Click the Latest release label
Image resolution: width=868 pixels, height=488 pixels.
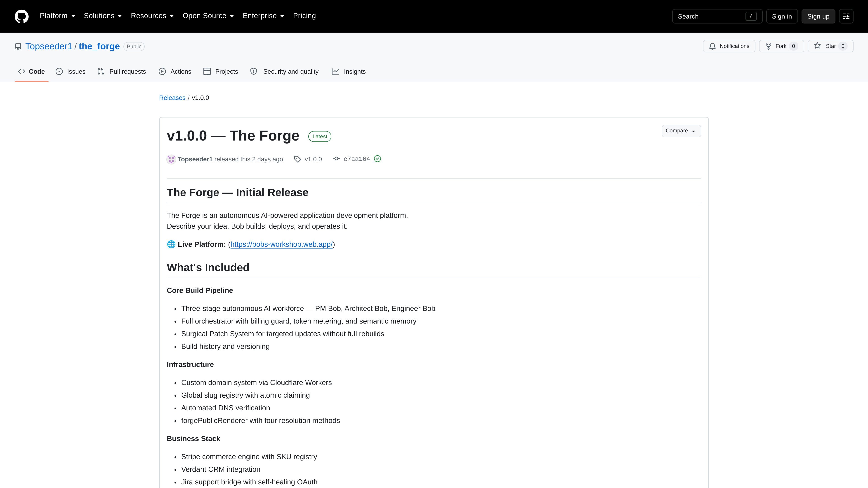point(320,136)
